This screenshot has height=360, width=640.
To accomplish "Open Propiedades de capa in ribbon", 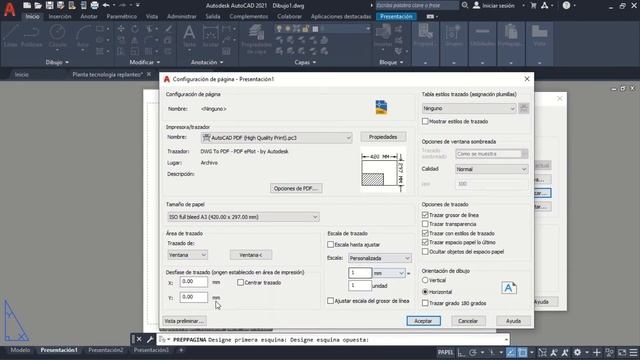I will (256, 39).
